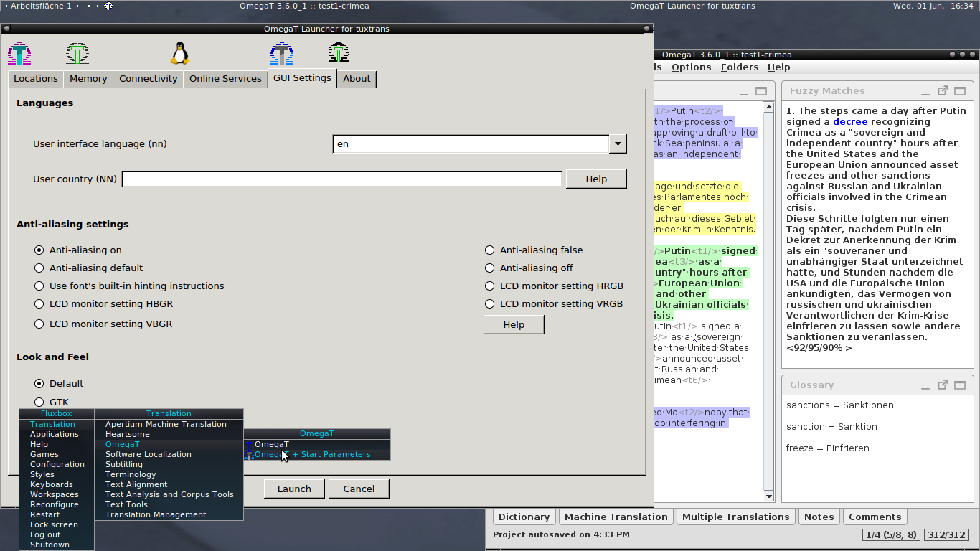
Task: Click Help button under anti-aliasing options
Action: tap(514, 325)
